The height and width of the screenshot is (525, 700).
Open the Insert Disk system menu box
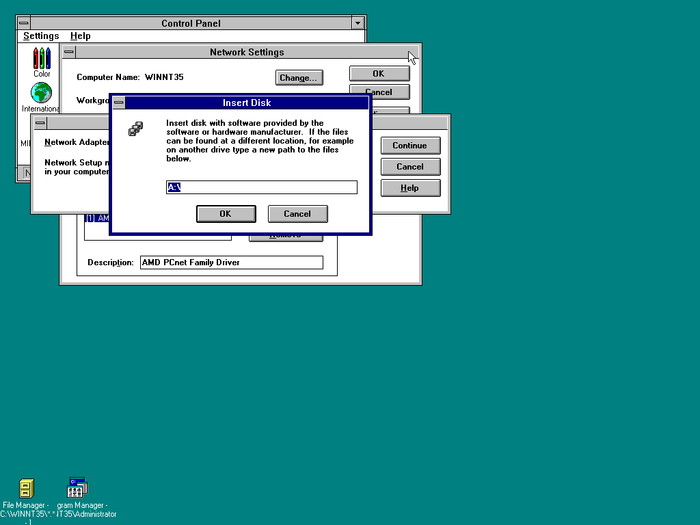(x=118, y=102)
